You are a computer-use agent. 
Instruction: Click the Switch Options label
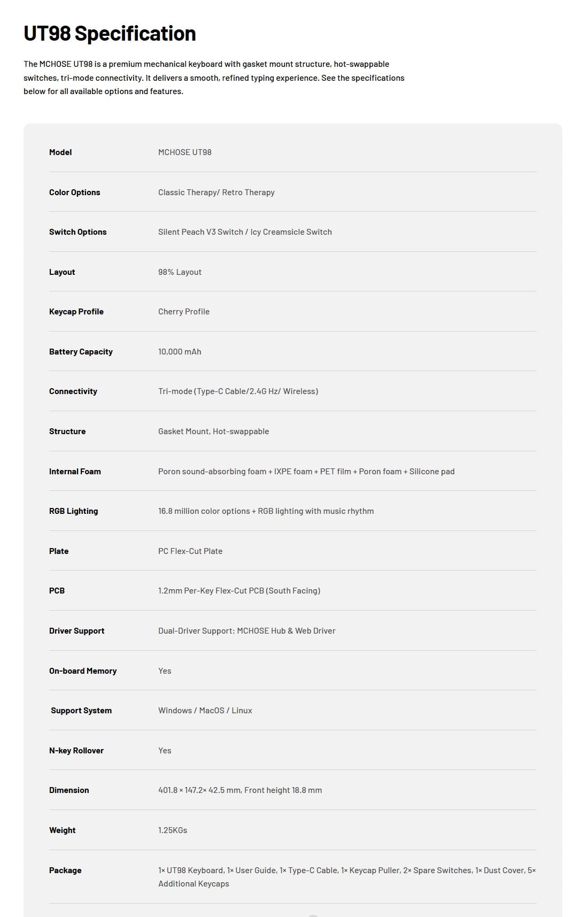click(x=78, y=232)
